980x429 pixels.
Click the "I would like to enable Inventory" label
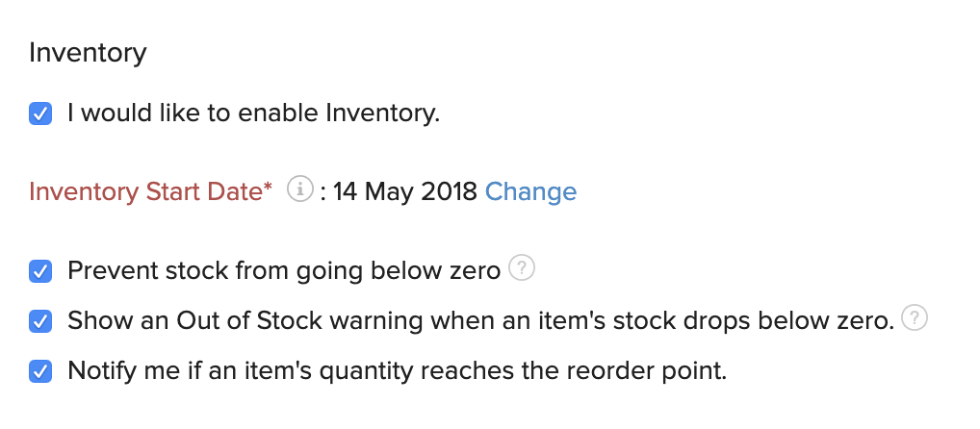(253, 114)
